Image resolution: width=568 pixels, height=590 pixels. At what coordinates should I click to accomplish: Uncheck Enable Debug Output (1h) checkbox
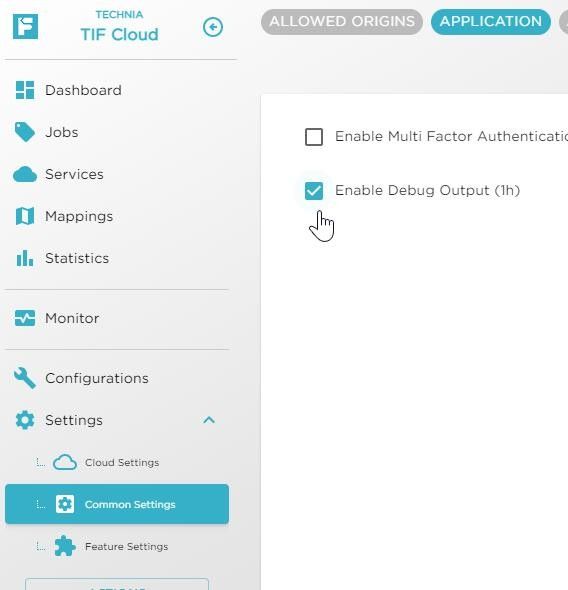coord(314,191)
